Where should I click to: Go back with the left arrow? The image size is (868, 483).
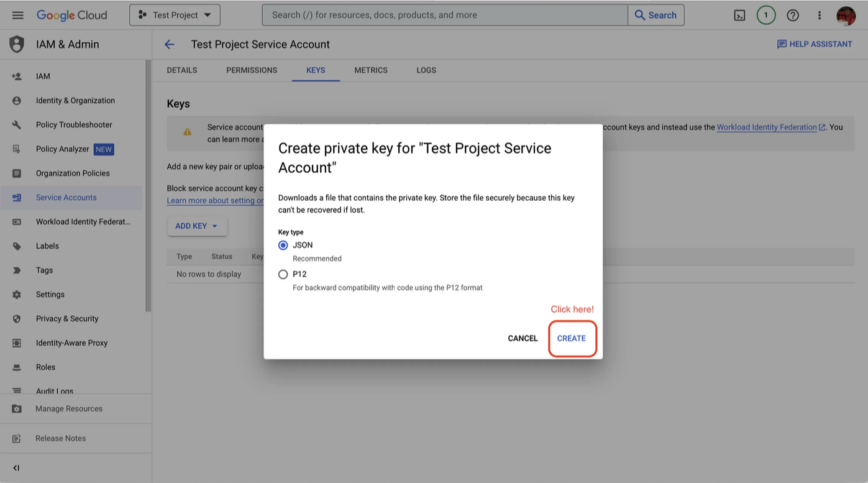tap(169, 44)
